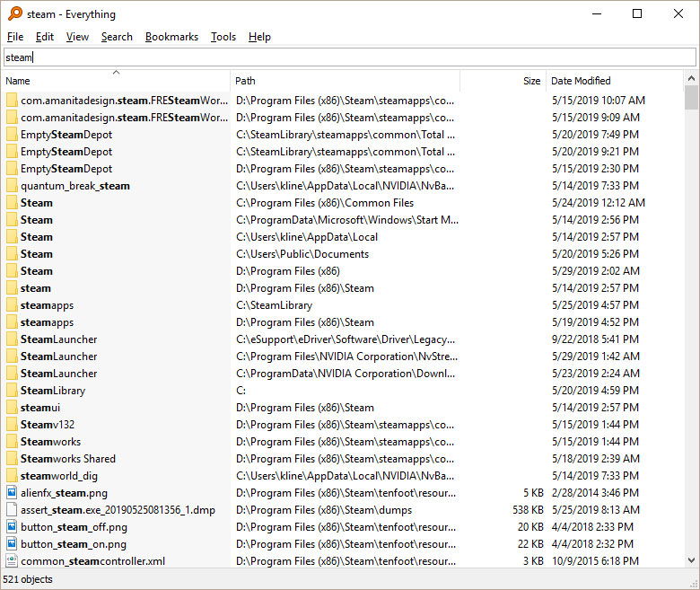Select com.amanitadesign.steam entry dated 9:09 AM
This screenshot has height=590, width=700.
coord(124,118)
